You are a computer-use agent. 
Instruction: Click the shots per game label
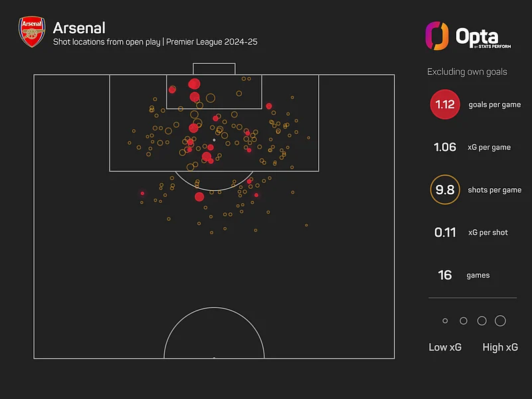click(494, 190)
